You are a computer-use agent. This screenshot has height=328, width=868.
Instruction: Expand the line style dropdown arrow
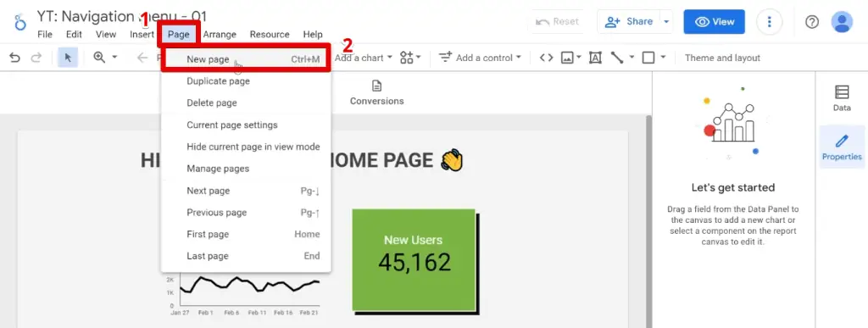[631, 57]
